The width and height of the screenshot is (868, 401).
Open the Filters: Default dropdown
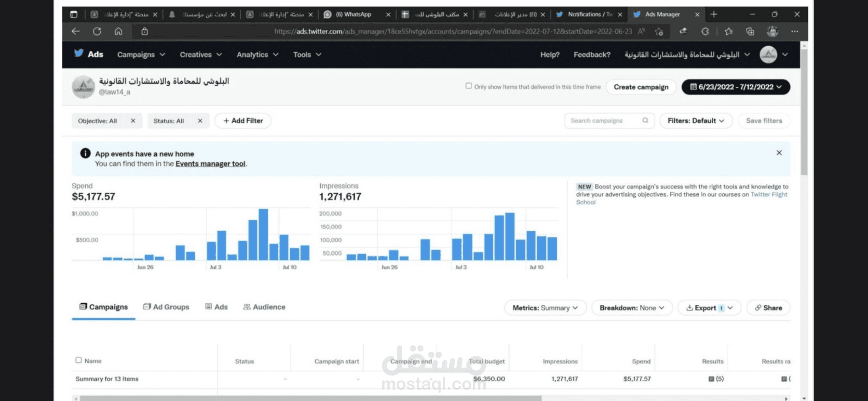click(x=696, y=121)
